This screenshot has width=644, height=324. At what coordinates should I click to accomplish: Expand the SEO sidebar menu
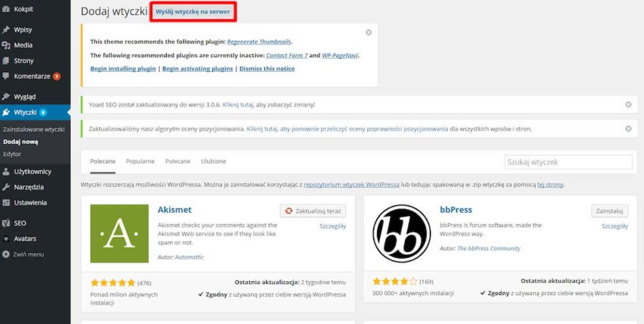point(20,223)
